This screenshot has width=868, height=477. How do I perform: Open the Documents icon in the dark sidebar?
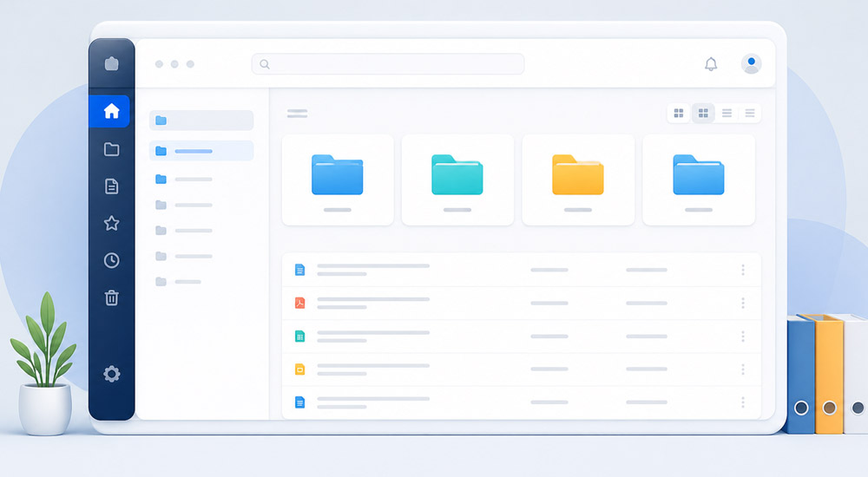pos(112,186)
